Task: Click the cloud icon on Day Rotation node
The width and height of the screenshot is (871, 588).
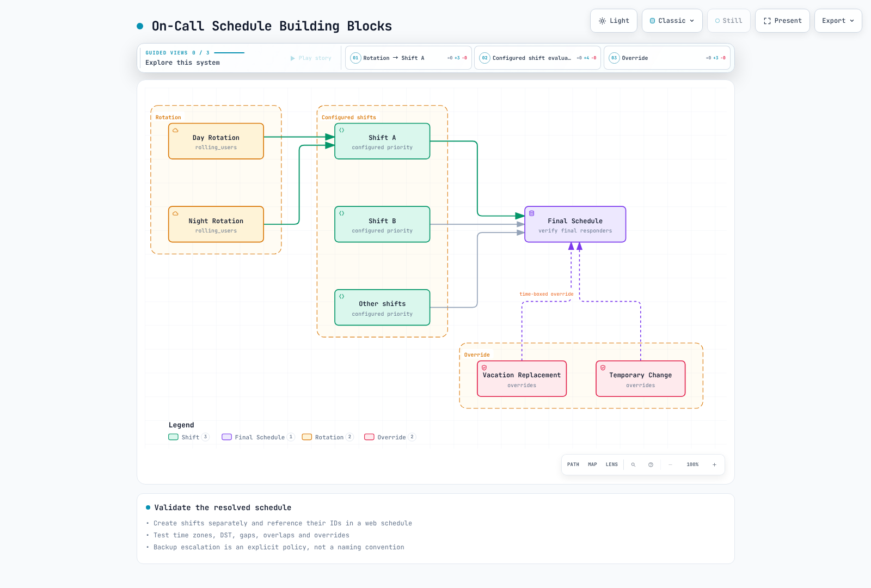Action: pyautogui.click(x=175, y=131)
